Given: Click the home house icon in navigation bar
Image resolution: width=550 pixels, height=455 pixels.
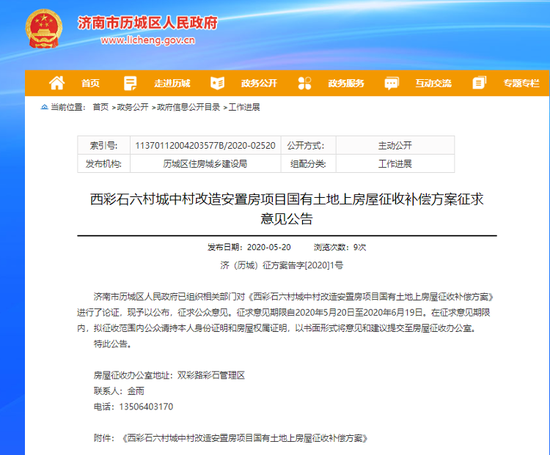Looking at the screenshot, I should [57, 83].
